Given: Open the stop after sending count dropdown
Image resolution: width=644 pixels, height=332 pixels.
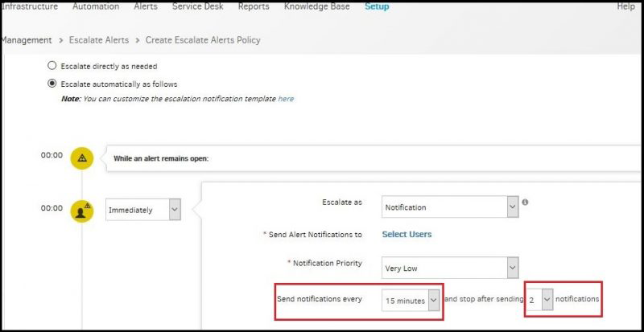Looking at the screenshot, I should 539,300.
